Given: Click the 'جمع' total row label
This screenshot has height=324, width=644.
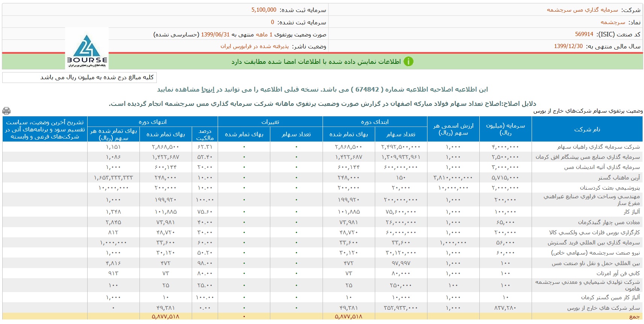Looking at the screenshot, I should pos(634,316).
